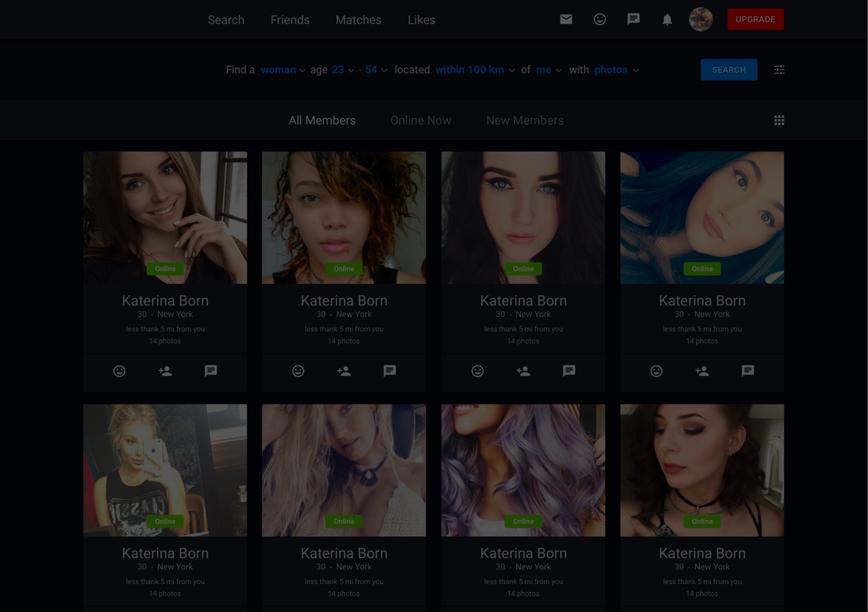Open chat messages icon in header

tap(633, 20)
